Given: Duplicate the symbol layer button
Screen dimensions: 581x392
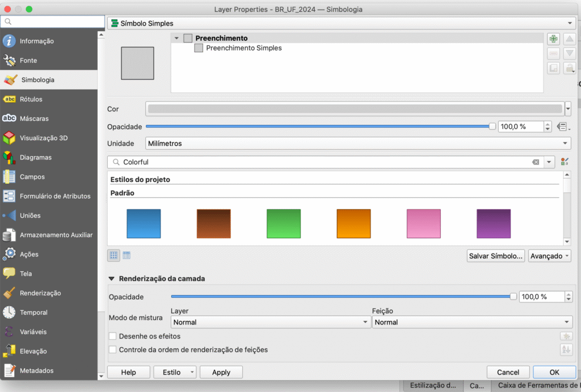Looking at the screenshot, I should [554, 68].
